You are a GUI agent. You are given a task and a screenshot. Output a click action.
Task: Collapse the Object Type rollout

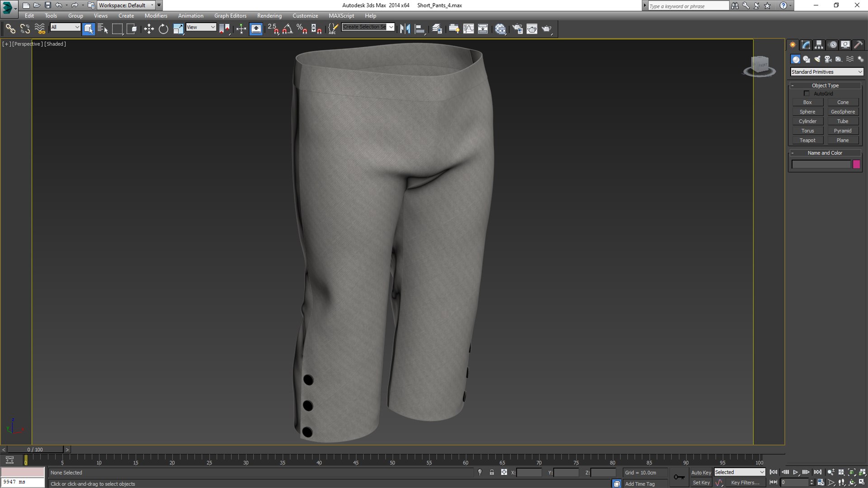[x=825, y=85]
